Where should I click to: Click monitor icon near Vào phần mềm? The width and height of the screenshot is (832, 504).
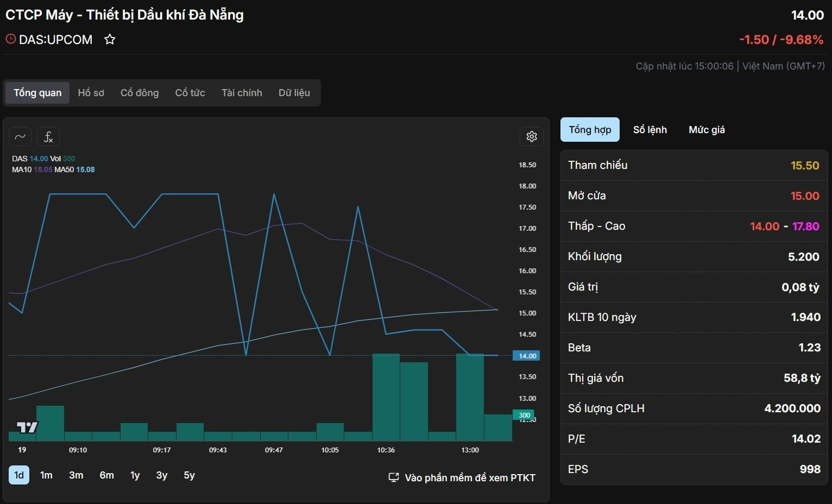tap(394, 477)
